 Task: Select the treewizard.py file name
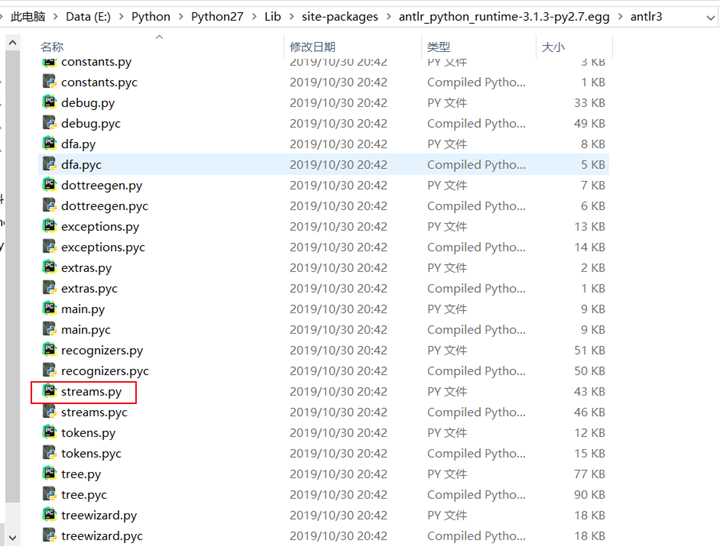point(99,515)
